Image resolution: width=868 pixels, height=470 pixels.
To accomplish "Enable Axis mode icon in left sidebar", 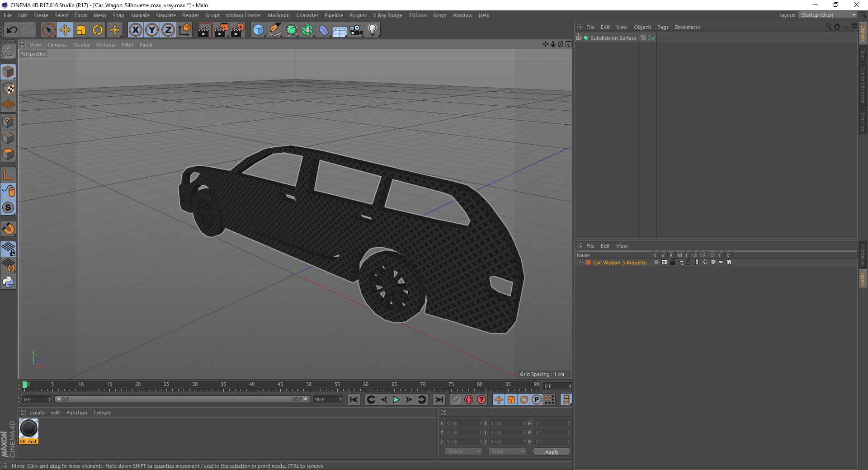I will pos(8,175).
